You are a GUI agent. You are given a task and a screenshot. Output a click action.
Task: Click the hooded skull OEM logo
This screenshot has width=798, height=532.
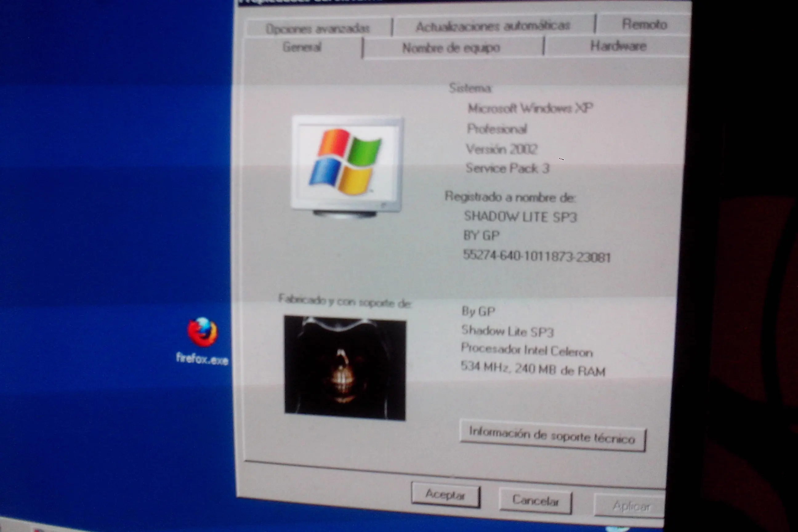[x=345, y=368]
